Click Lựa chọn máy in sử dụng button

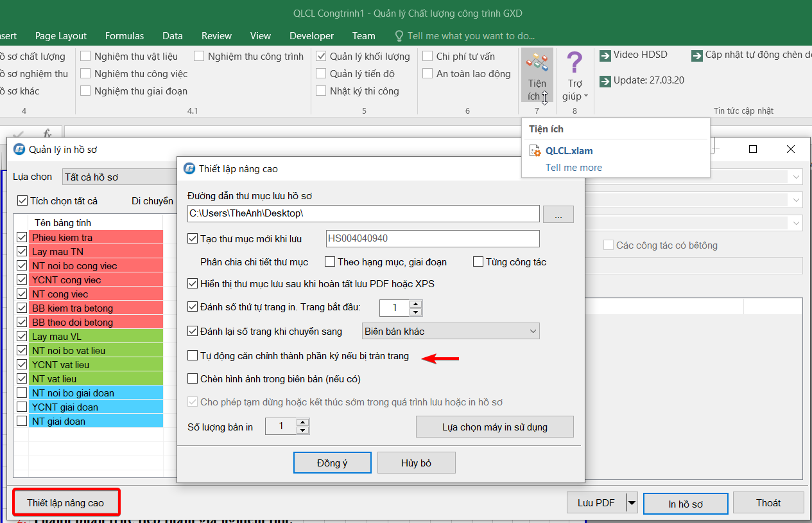(494, 427)
